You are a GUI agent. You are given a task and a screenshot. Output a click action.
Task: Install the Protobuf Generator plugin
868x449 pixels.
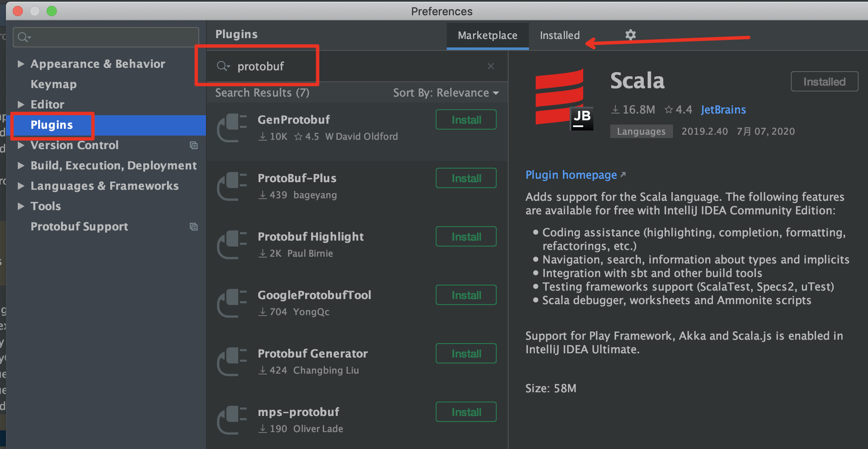point(466,354)
